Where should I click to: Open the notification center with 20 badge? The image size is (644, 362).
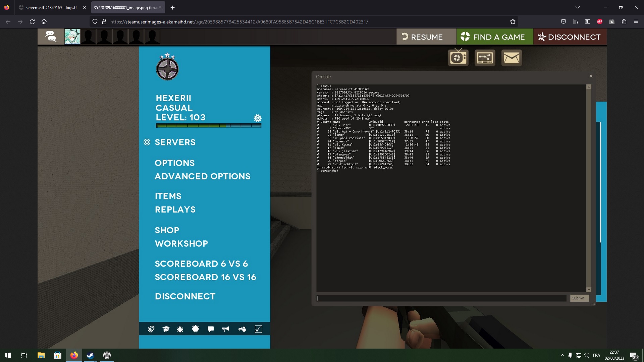tap(634, 356)
